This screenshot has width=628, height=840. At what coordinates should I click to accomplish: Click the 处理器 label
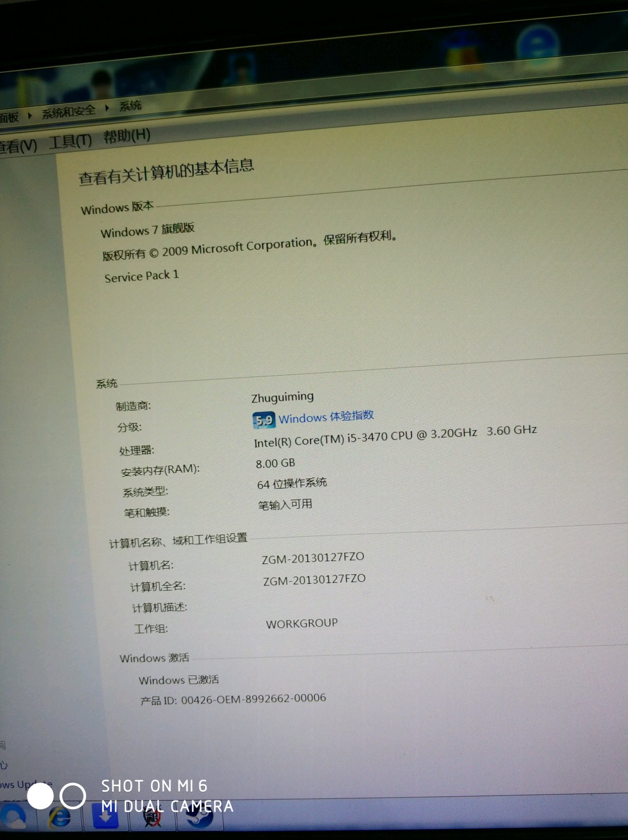(x=137, y=451)
